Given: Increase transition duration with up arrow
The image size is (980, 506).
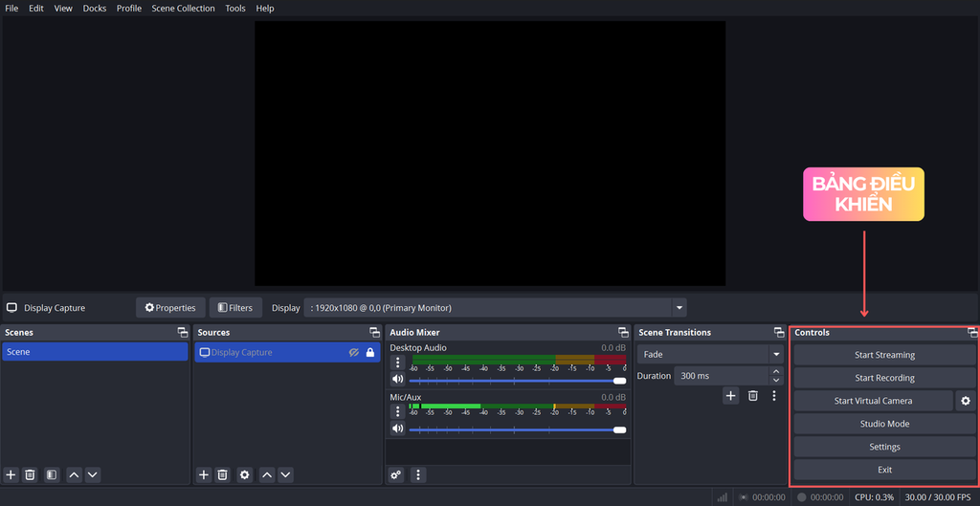Looking at the screenshot, I should coord(776,372).
